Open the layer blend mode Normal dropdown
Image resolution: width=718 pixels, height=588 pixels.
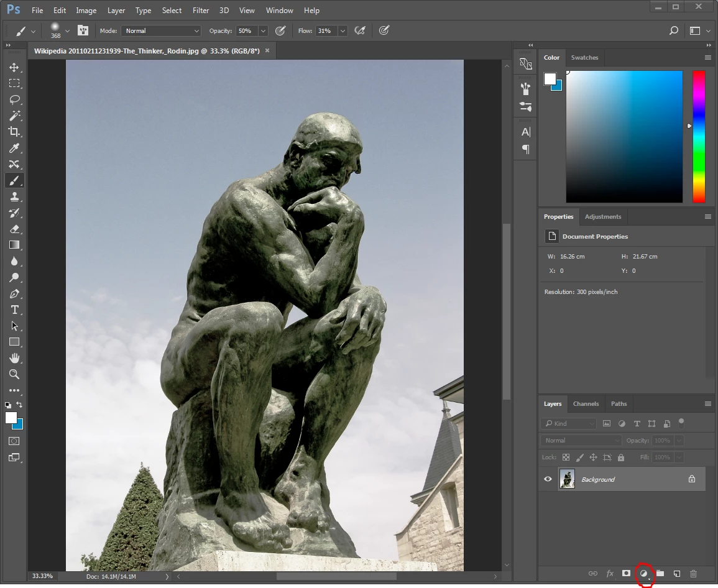point(581,441)
